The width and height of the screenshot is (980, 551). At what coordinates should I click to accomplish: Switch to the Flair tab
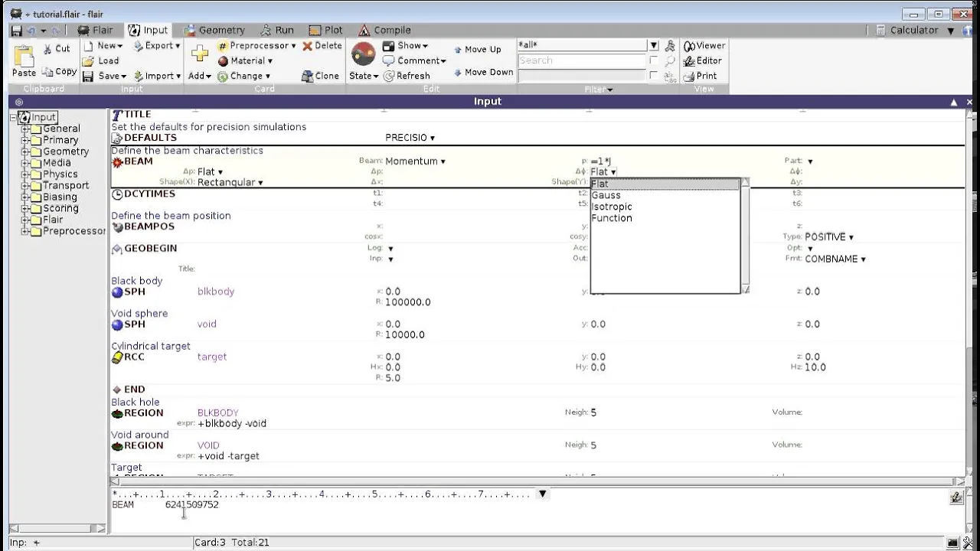coord(95,31)
